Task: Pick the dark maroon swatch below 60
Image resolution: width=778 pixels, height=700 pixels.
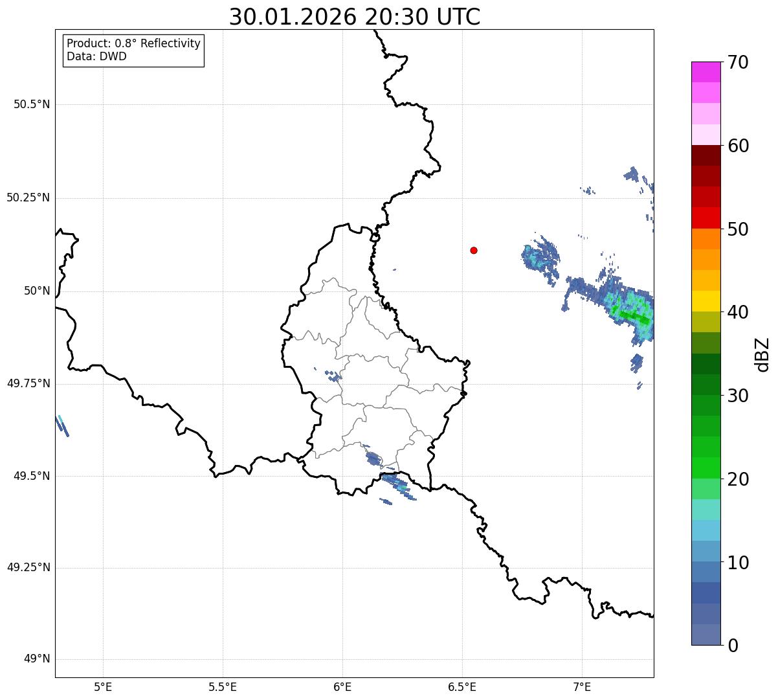Action: (x=706, y=155)
